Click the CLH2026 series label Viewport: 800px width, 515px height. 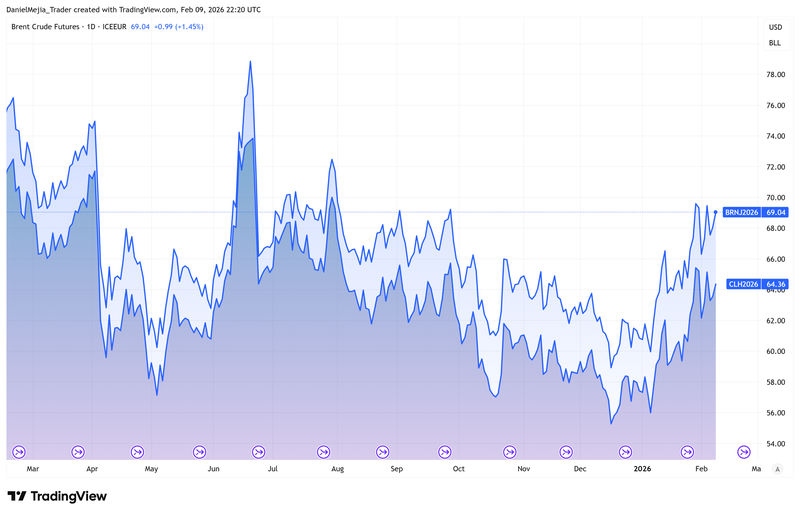pos(743,284)
